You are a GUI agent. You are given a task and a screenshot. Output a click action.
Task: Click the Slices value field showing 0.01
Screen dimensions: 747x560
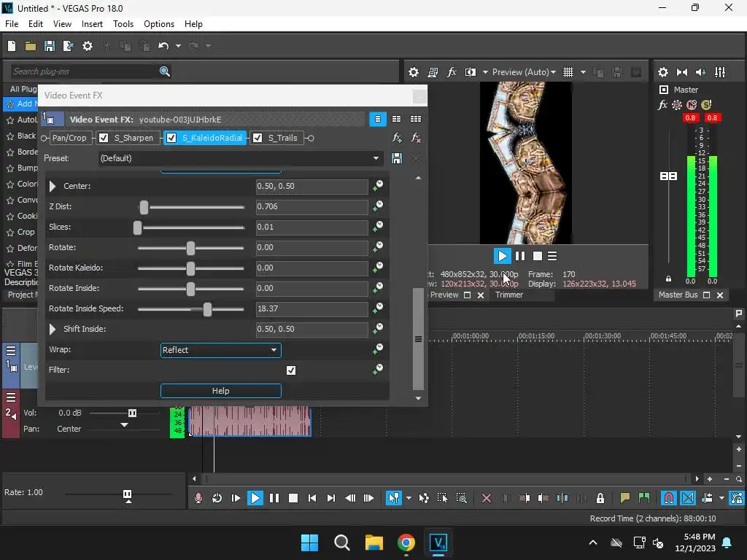coord(311,227)
